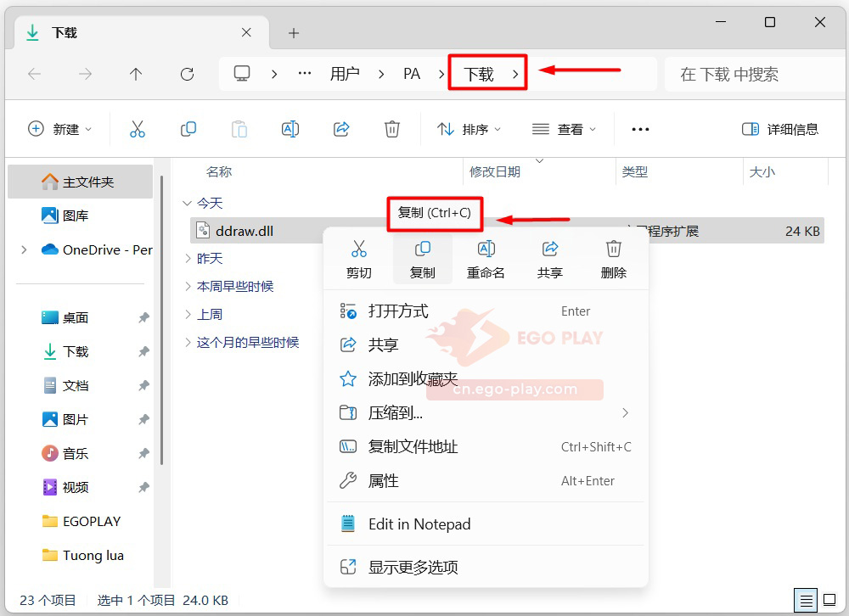849x616 pixels.
Task: Select the ddraw.dll file
Action: (x=245, y=231)
